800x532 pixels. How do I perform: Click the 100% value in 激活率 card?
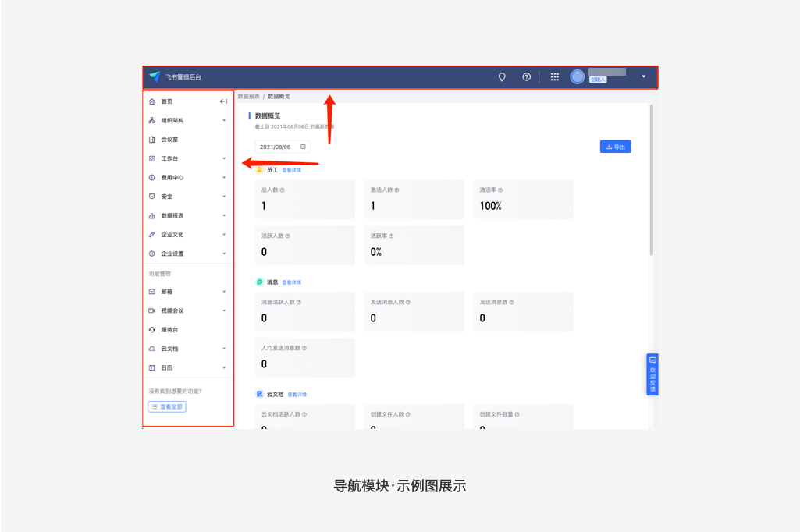490,206
